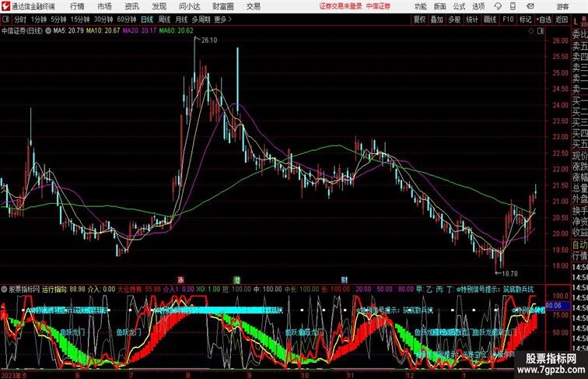The height and width of the screenshot is (379, 588).
Task: Click the mobile phone icon
Action: [513, 6]
